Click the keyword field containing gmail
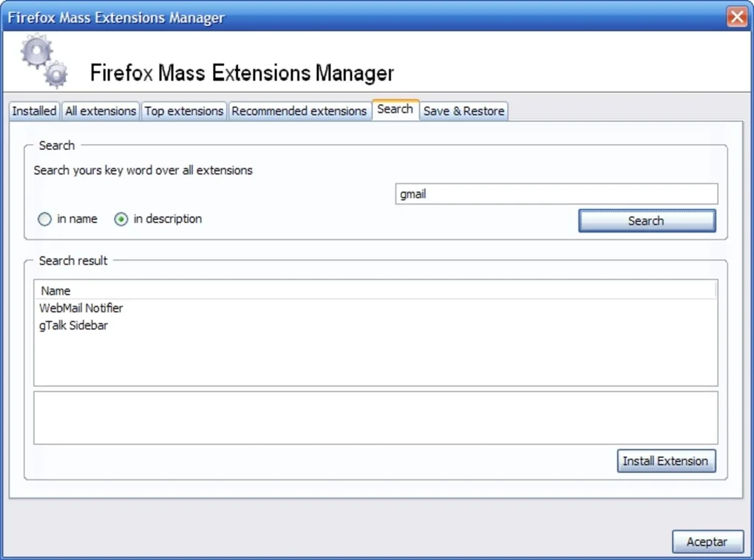 557,194
